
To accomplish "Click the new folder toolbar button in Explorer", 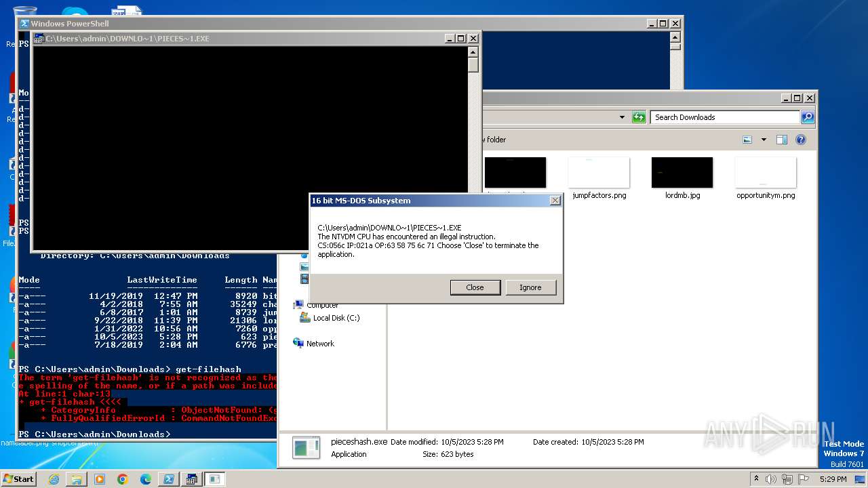I will click(x=494, y=140).
